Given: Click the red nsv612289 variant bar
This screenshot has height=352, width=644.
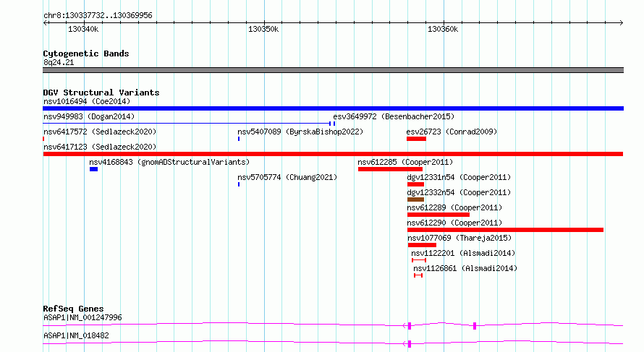Looking at the screenshot, I should 438,215.
